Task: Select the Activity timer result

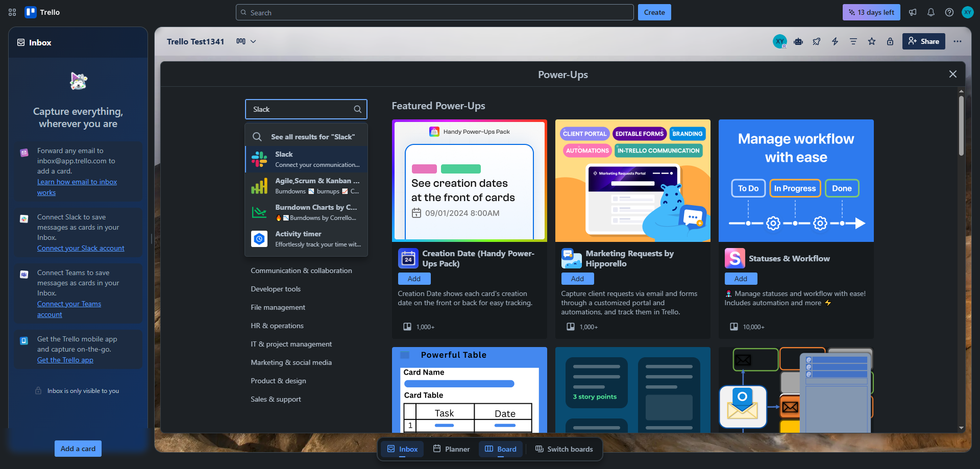Action: click(306, 239)
